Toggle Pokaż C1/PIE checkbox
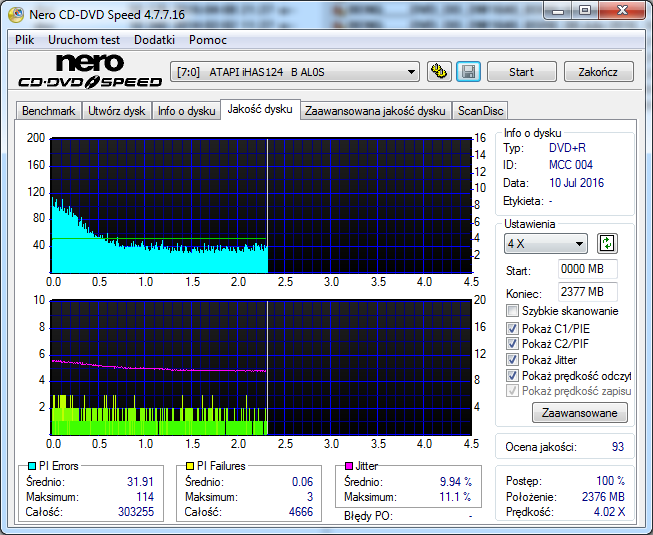This screenshot has height=535, width=653. (512, 328)
